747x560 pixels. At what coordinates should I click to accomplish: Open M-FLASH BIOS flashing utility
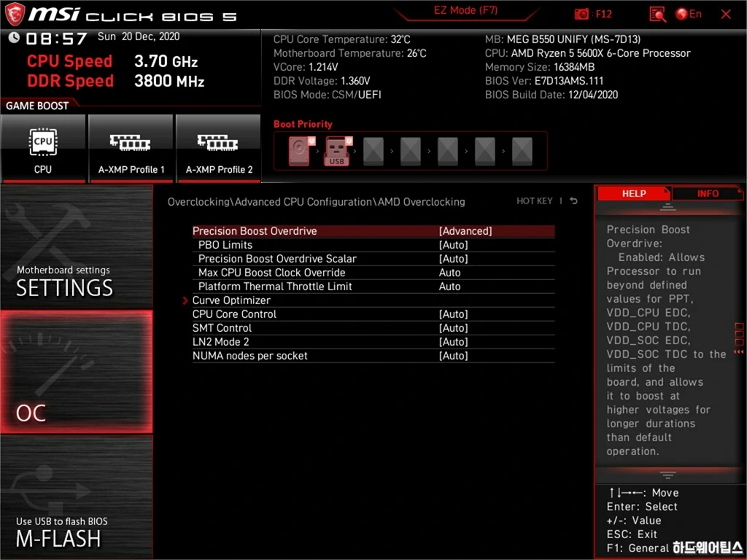click(76, 497)
